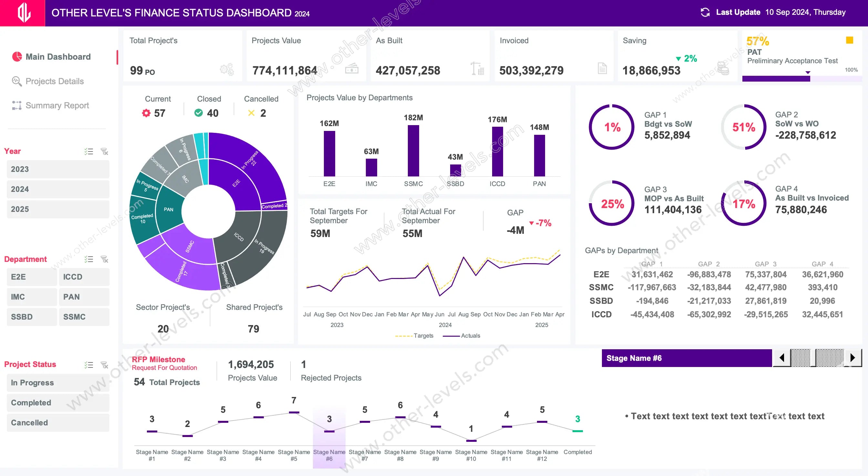This screenshot has height=476, width=868.
Task: Clear the Year slicer filter icon
Action: coord(104,152)
